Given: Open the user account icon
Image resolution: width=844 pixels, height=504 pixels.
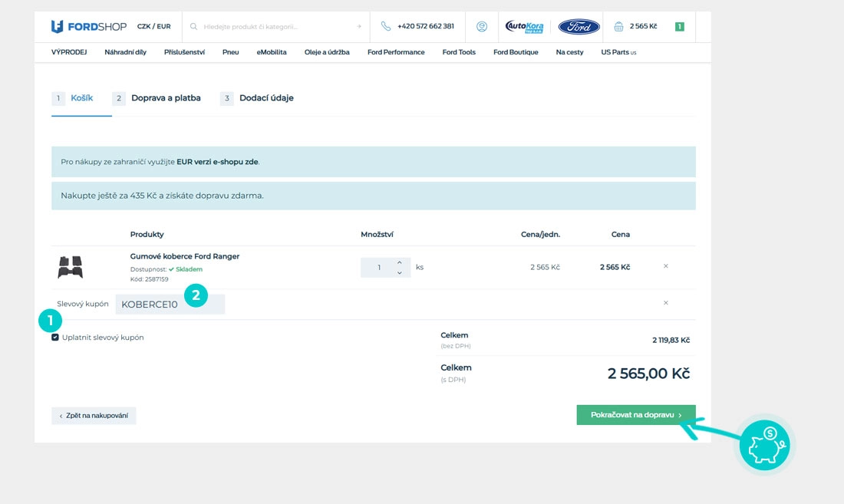Looking at the screenshot, I should [x=482, y=26].
